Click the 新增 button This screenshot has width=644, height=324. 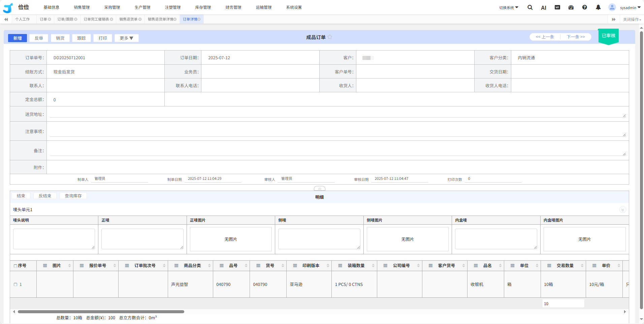18,38
